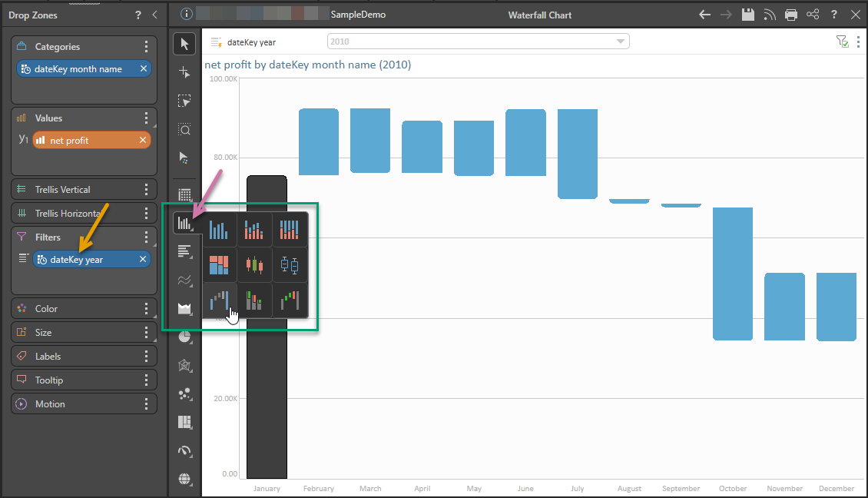This screenshot has height=498, width=868.
Task: Click the save disk icon
Action: [748, 15]
